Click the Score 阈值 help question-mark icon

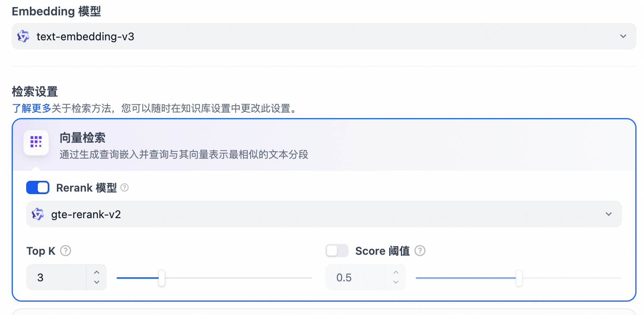[x=420, y=251]
